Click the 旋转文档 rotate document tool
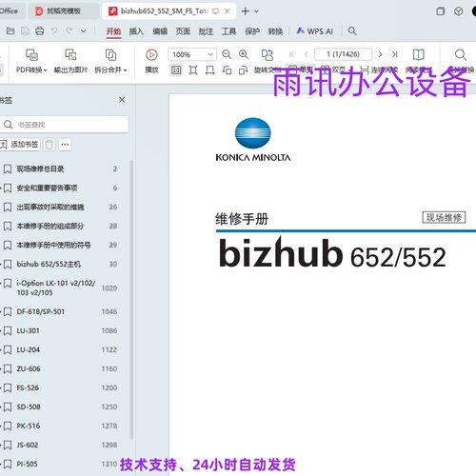The width and height of the screenshot is (476, 476). pos(268,61)
